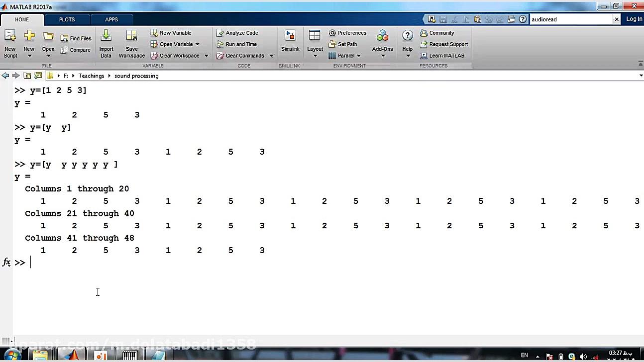
Task: Create a New Variable
Action: [x=171, y=33]
